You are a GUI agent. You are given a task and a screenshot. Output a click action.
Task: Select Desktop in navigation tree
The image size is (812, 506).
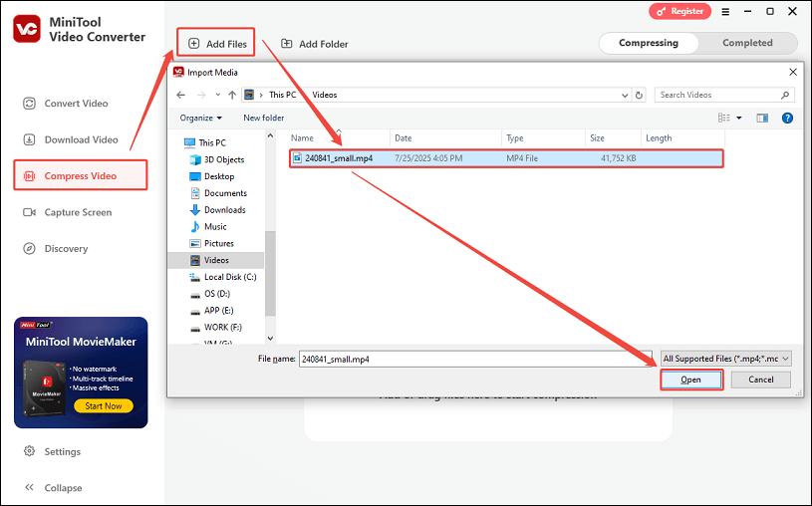[x=212, y=176]
